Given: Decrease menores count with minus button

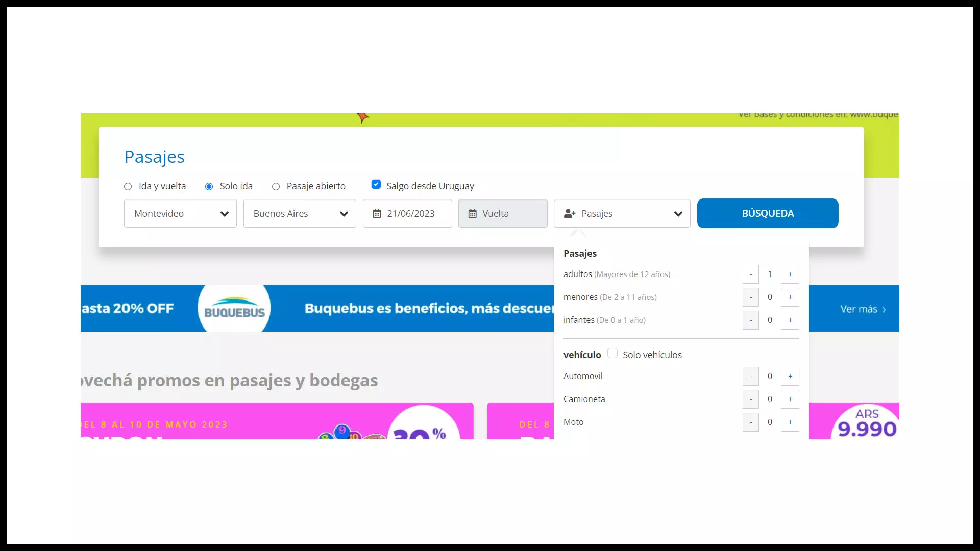Looking at the screenshot, I should click(751, 297).
